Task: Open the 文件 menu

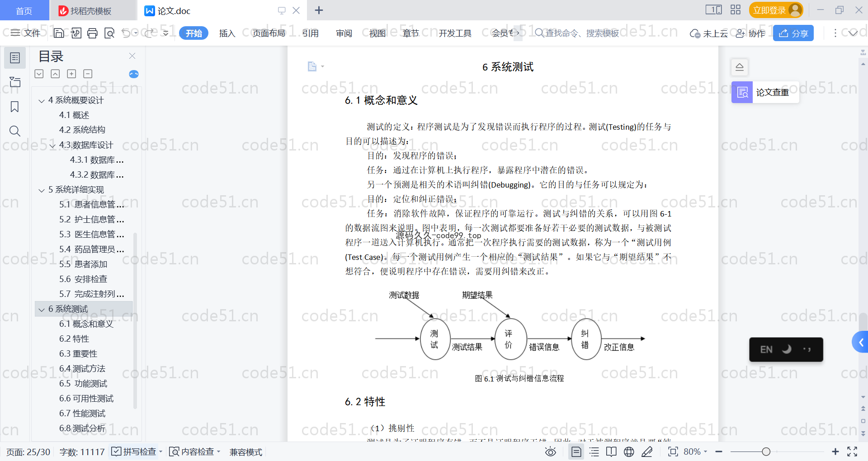Action: (x=26, y=33)
